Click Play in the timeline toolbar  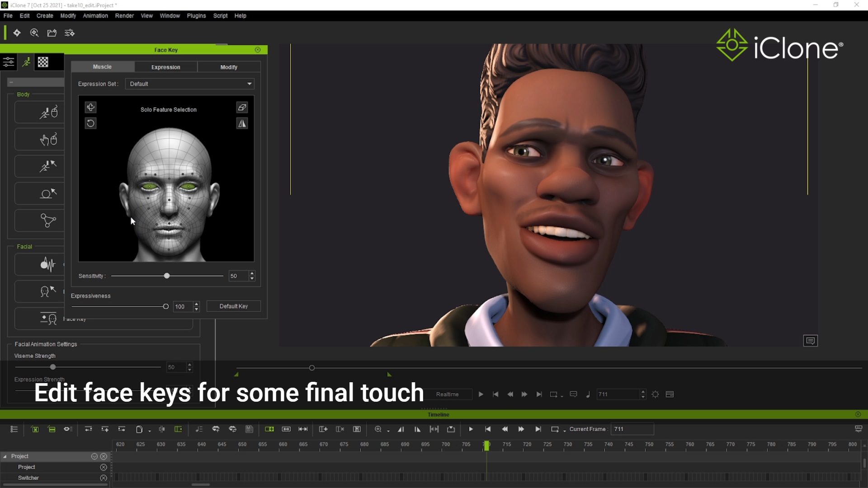click(x=471, y=429)
